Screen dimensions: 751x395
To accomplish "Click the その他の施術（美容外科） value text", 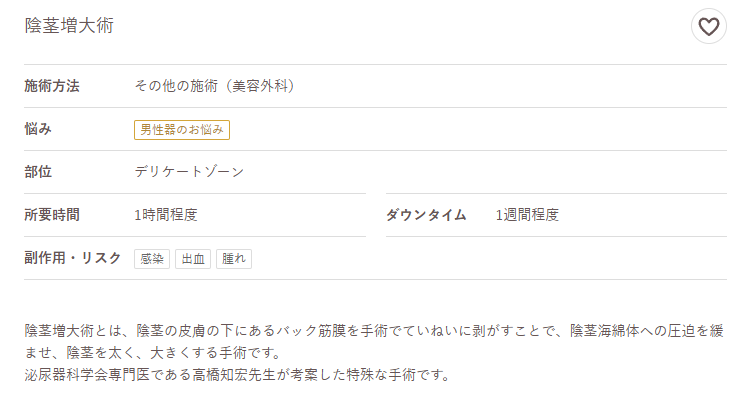I will [x=215, y=86].
